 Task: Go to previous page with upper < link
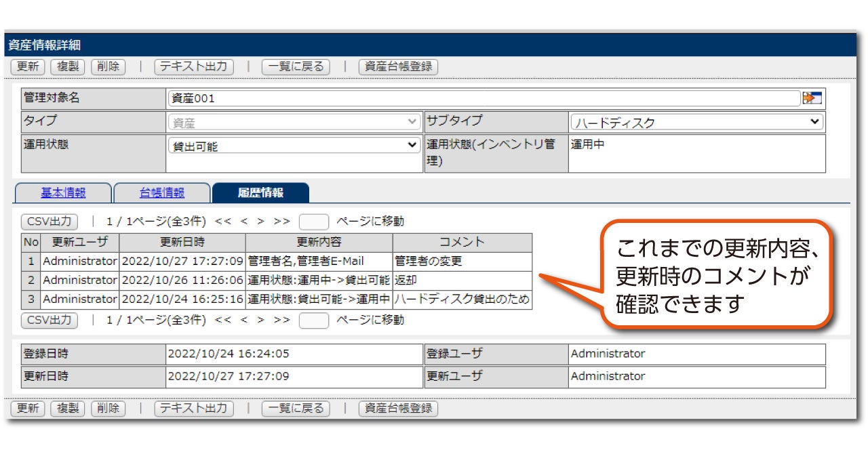(x=243, y=222)
